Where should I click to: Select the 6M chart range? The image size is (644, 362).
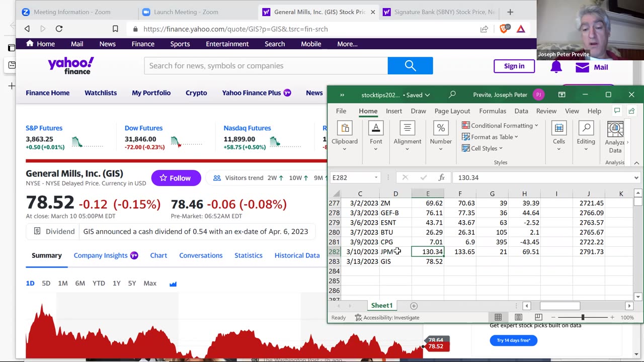(x=80, y=284)
